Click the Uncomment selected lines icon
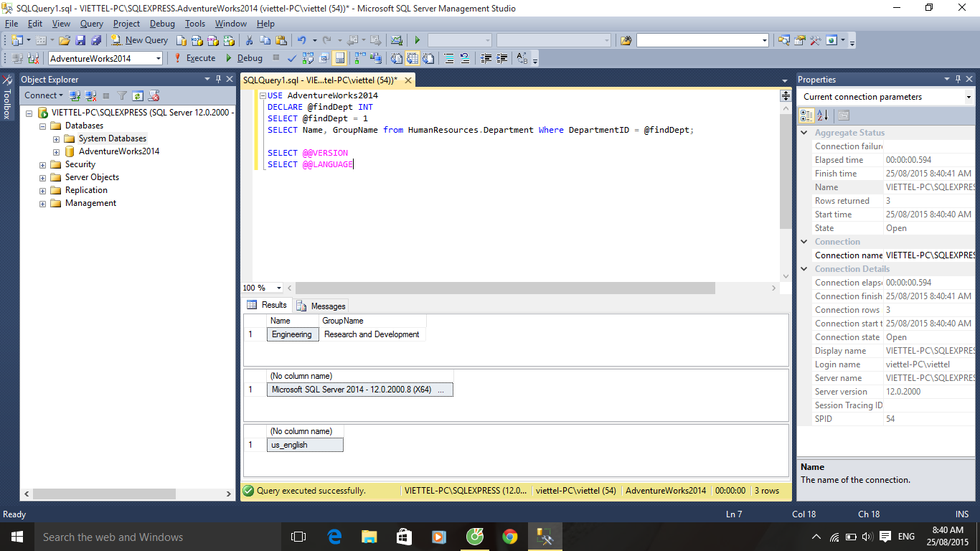The image size is (980, 551). point(465,58)
